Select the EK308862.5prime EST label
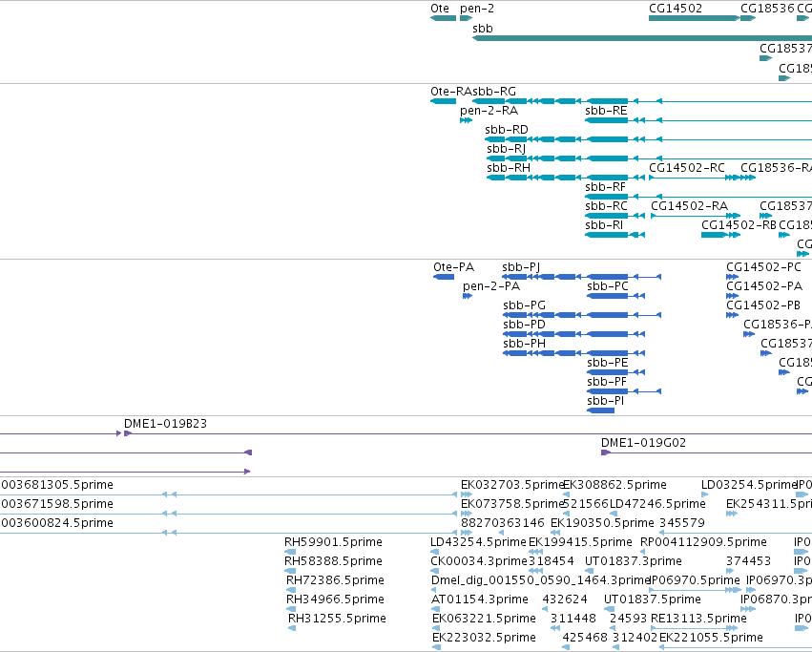Screen dimensions: 812x652 click(614, 485)
